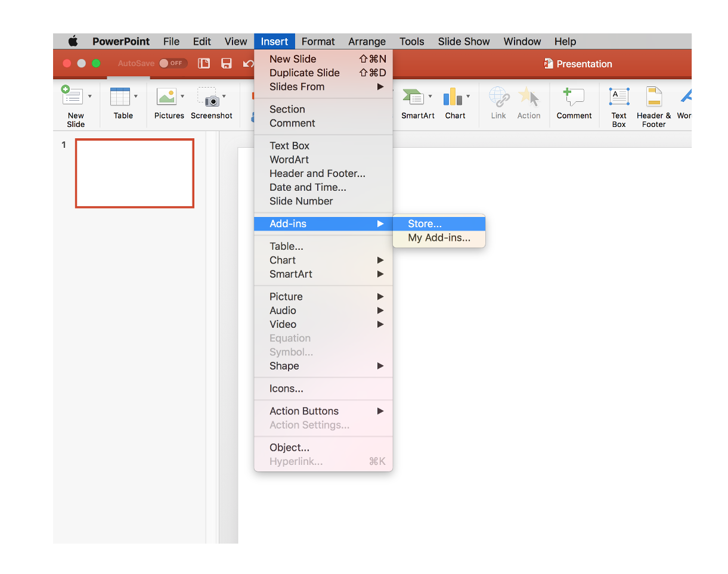Viewport: 728px width, 574px height.
Task: Choose New Slide from the Insert menu
Action: (x=323, y=59)
